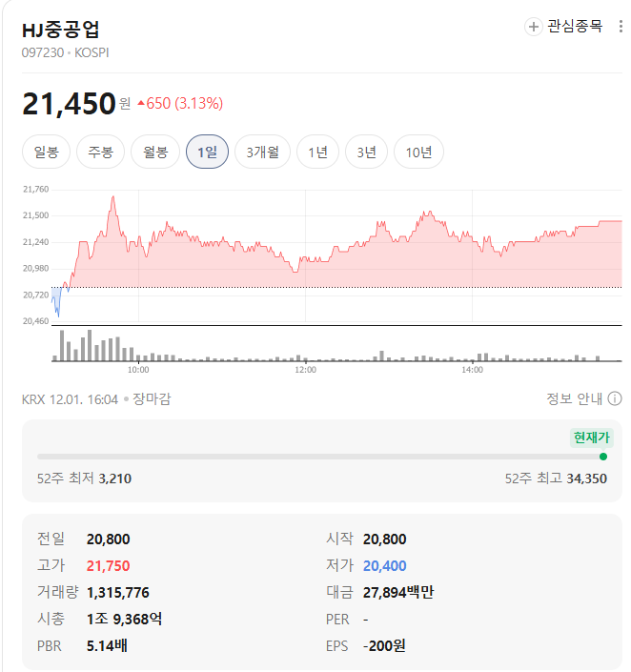The height and width of the screenshot is (672, 631).
Task: Click the 21,500 y-axis label
Action: click(x=35, y=215)
